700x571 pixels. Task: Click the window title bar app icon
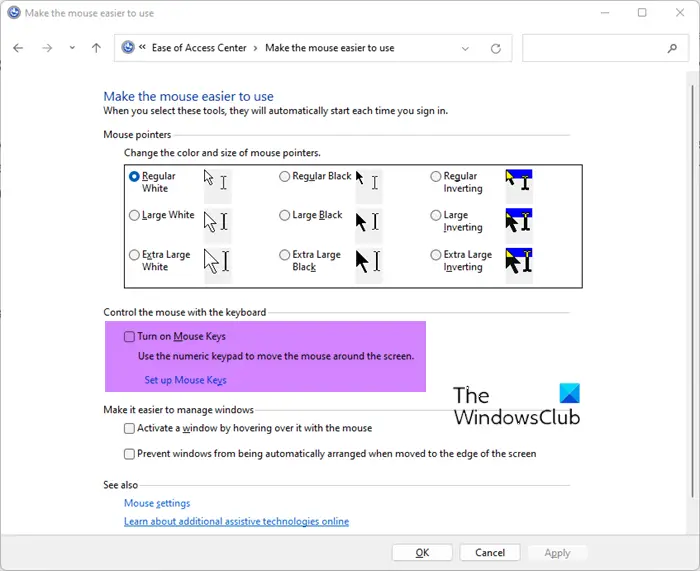(14, 13)
